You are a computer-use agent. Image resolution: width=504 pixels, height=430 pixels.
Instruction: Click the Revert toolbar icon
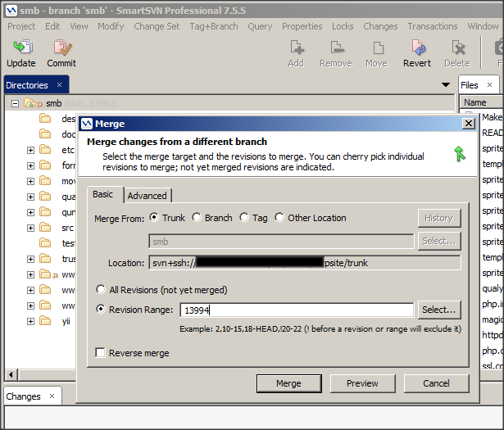[419, 47]
